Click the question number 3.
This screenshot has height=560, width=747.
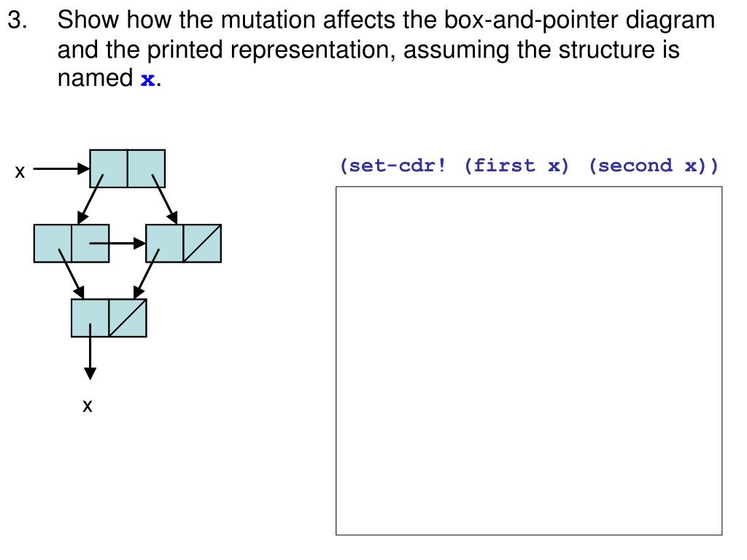tap(18, 20)
